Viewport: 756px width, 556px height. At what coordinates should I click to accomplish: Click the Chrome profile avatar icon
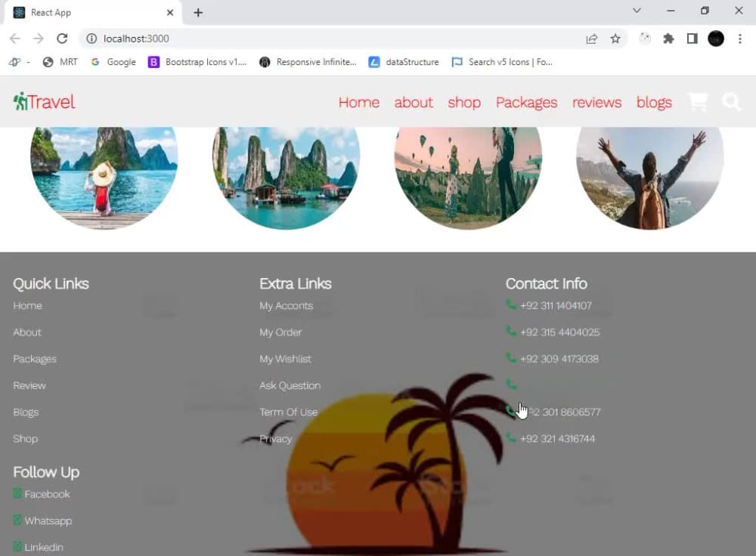coord(715,39)
